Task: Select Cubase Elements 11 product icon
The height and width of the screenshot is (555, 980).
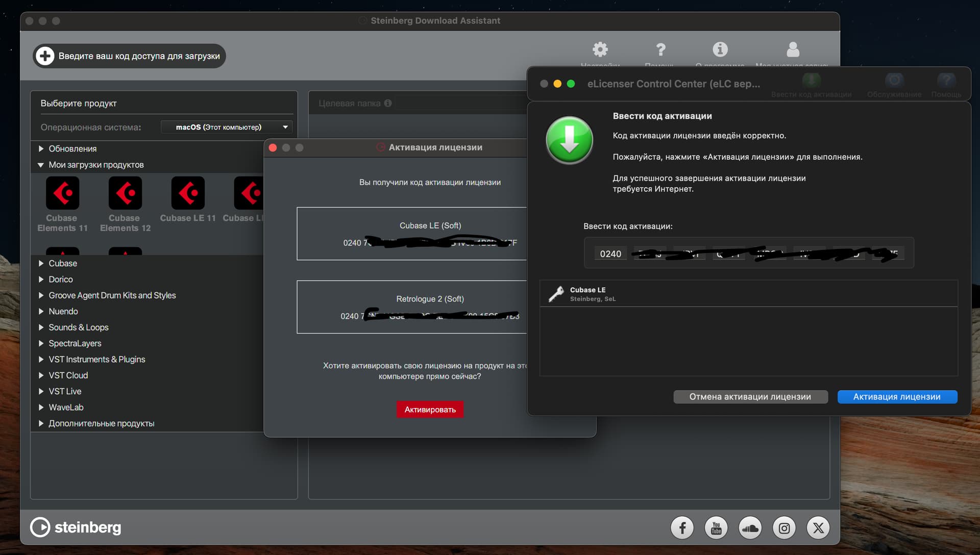Action: point(62,193)
